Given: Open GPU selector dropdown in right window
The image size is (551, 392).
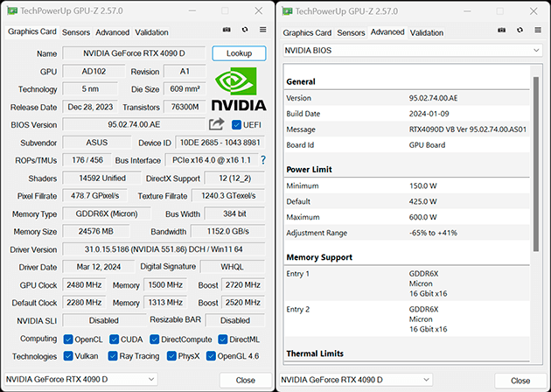Looking at the screenshot, I should [356, 380].
